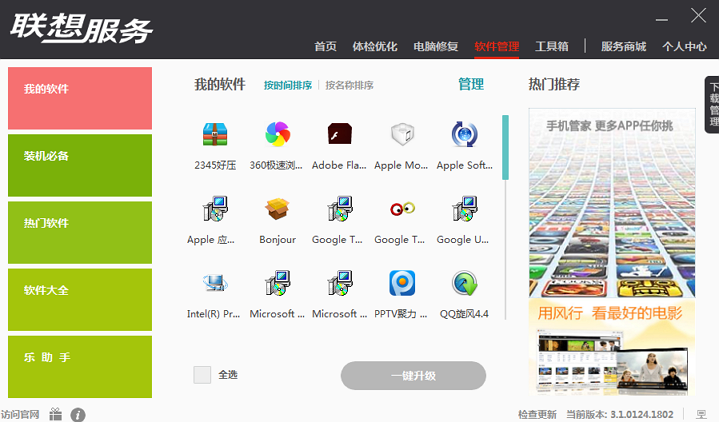Select 我的软件 in the sidebar
Screen dimensions: 719x422
80,98
